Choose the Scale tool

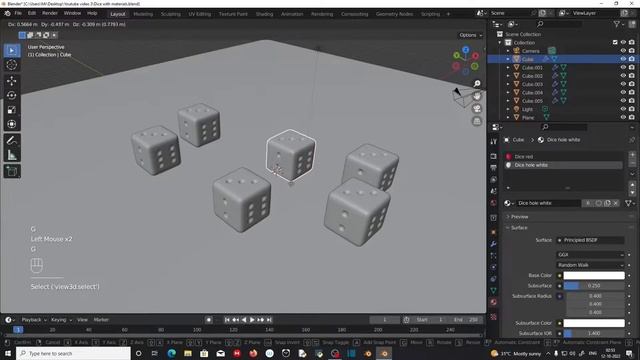12,109
